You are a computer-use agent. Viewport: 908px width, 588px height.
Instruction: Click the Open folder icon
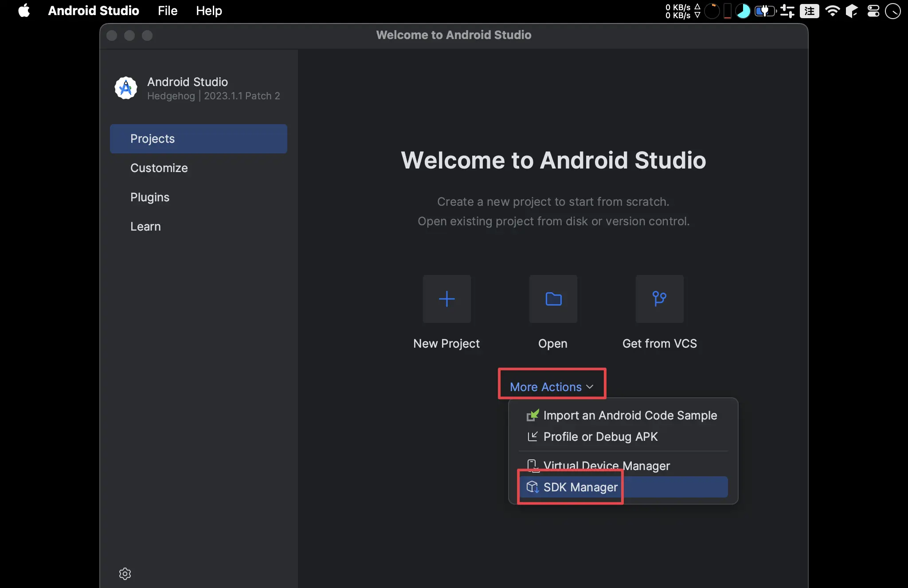click(x=553, y=299)
